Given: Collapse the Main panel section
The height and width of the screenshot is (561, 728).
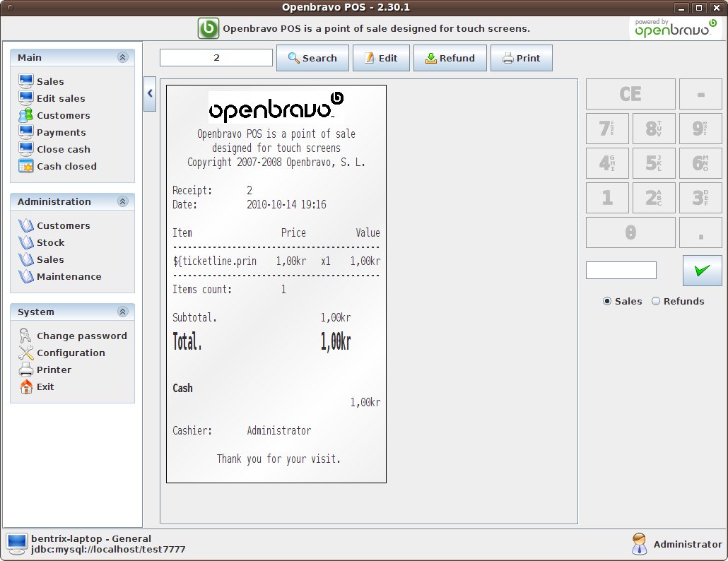Looking at the screenshot, I should 122,57.
